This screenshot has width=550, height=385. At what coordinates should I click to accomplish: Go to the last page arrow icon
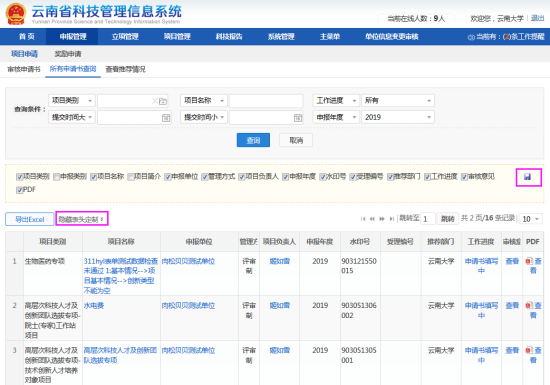[x=391, y=219]
